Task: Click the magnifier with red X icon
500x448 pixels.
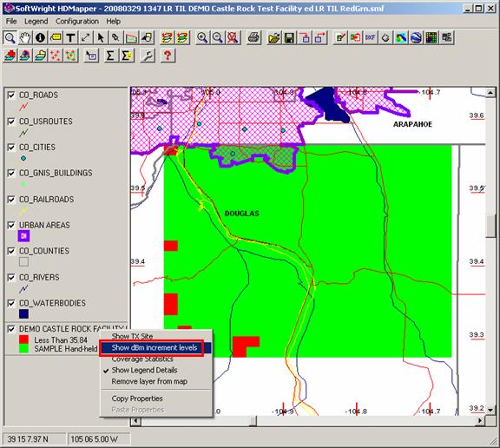Action: point(233,37)
